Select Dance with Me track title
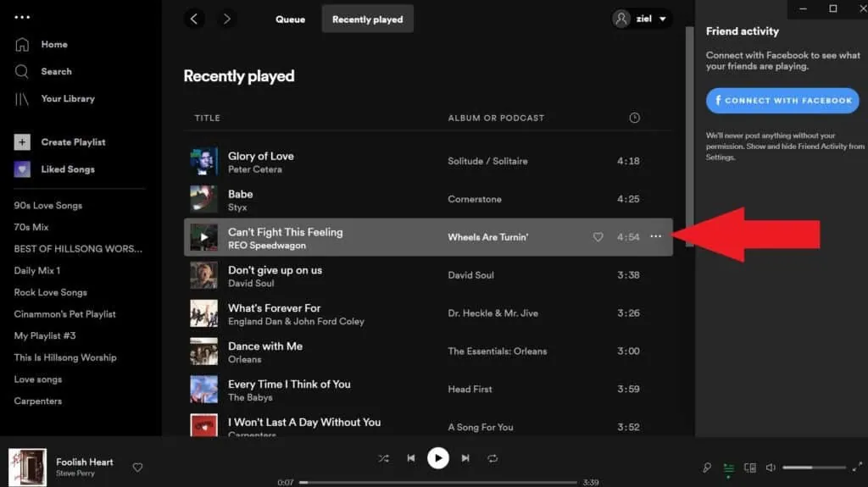The image size is (868, 487). pyautogui.click(x=265, y=346)
